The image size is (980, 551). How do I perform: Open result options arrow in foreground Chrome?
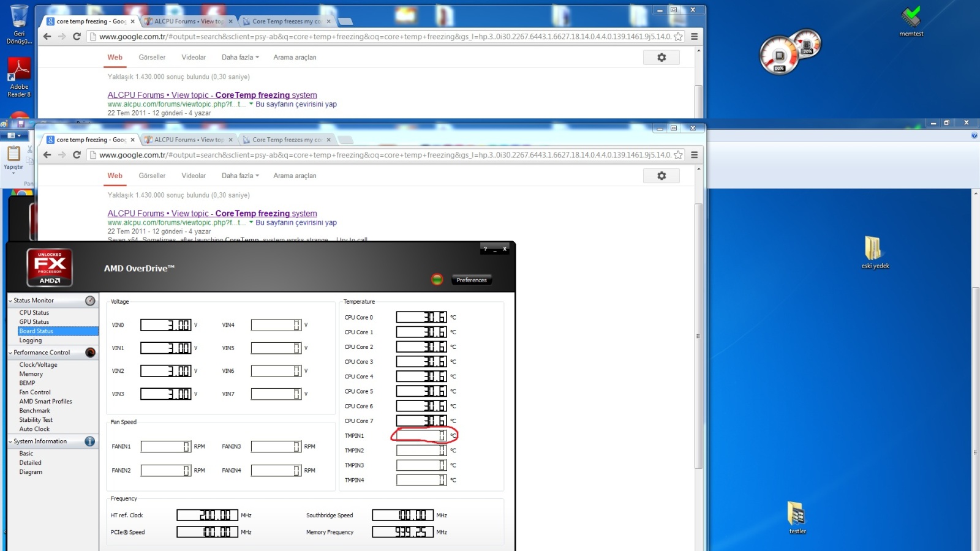click(251, 222)
